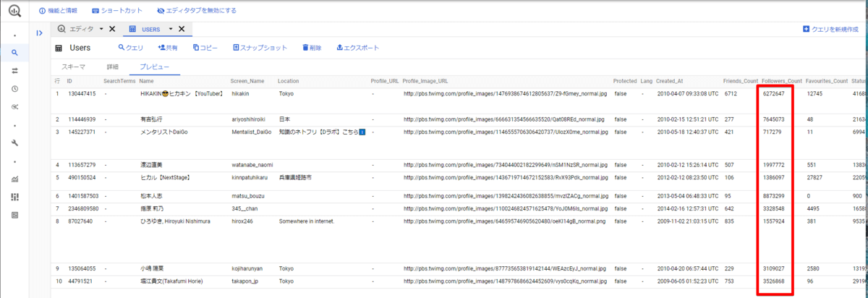
Task: Select screen name ariyoshihiroiki
Action: (248, 118)
